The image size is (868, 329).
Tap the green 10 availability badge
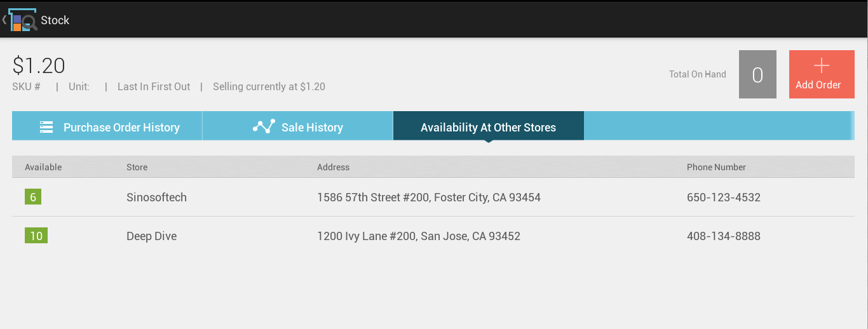(x=36, y=236)
